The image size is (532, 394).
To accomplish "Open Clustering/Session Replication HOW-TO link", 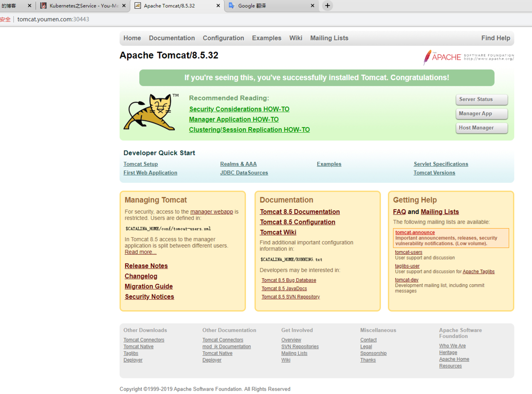I will coord(249,130).
